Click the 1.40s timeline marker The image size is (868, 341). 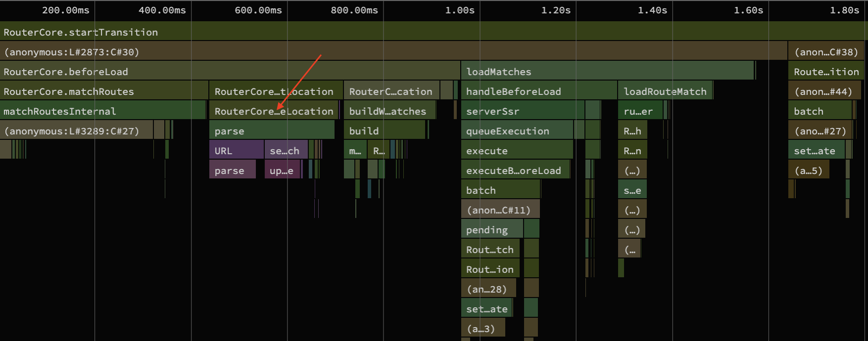click(x=652, y=10)
